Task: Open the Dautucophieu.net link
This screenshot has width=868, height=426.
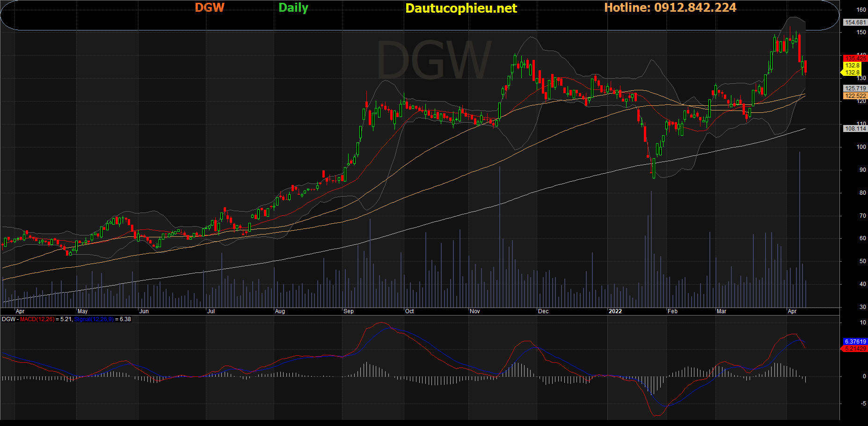Action: tap(461, 8)
